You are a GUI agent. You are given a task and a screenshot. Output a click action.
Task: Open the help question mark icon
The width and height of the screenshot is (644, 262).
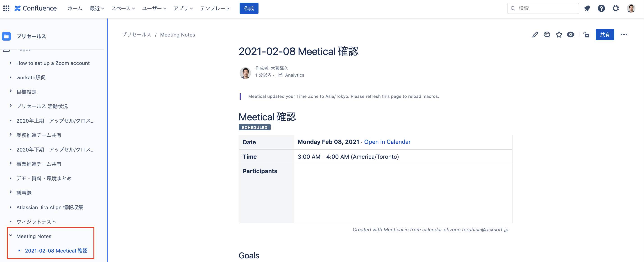coord(601,8)
